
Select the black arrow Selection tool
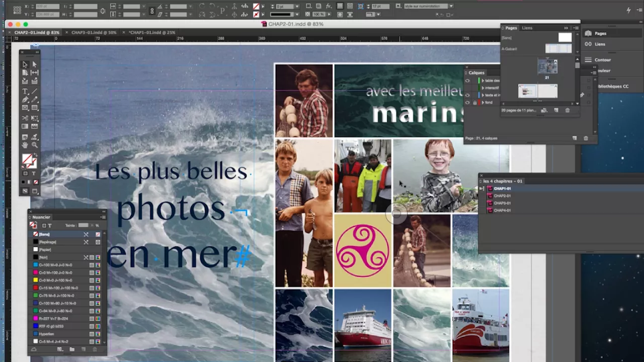pyautogui.click(x=25, y=64)
